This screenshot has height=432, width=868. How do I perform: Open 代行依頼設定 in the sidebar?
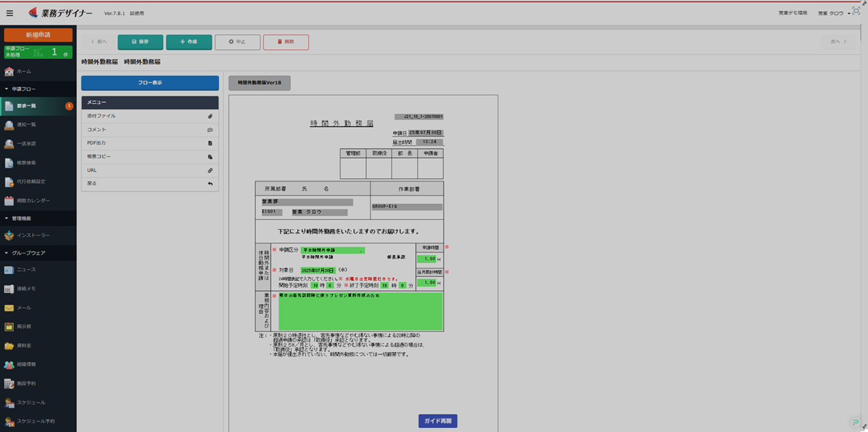38,181
